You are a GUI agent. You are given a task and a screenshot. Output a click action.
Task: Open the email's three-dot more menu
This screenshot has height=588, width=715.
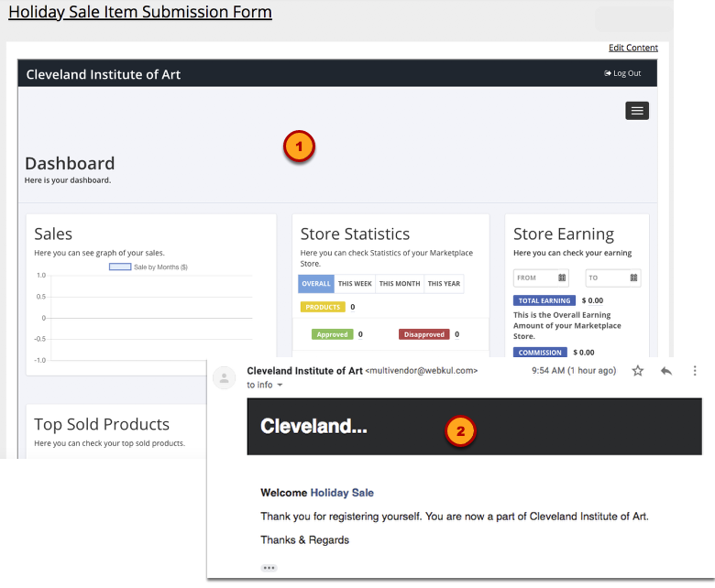pyautogui.click(x=695, y=371)
